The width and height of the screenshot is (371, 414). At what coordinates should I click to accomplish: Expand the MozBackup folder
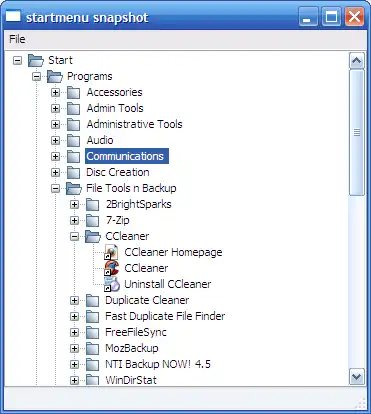pos(74,348)
